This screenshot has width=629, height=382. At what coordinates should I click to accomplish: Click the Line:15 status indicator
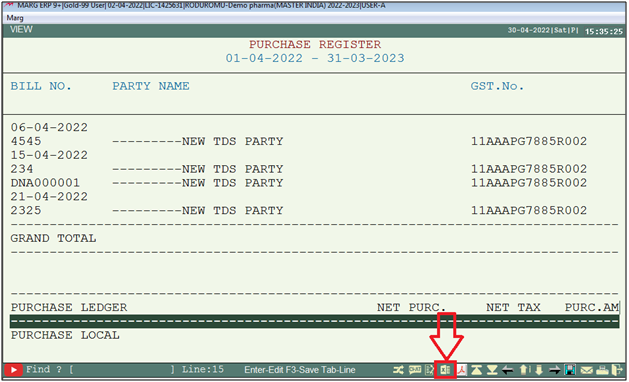pyautogui.click(x=203, y=370)
